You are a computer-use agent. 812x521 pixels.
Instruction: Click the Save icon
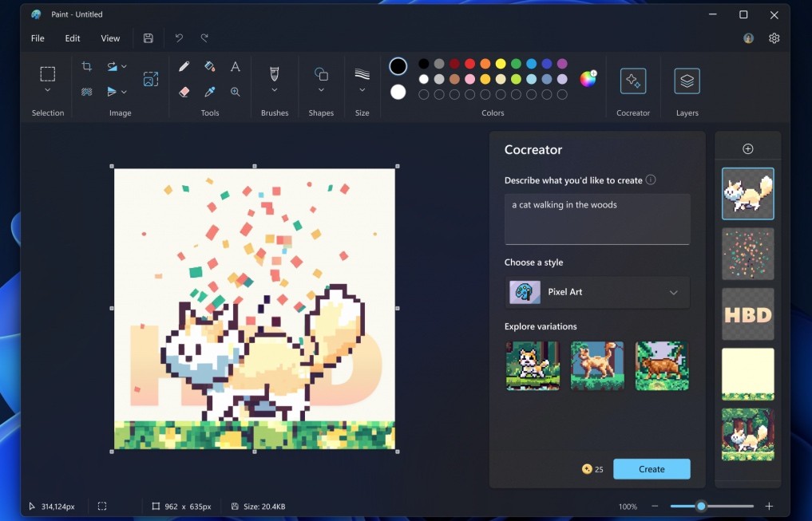point(149,38)
